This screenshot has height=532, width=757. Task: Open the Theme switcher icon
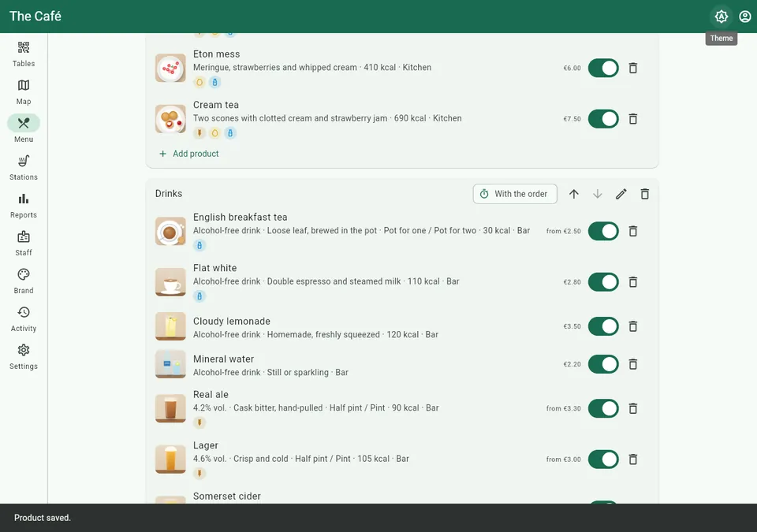coord(721,17)
